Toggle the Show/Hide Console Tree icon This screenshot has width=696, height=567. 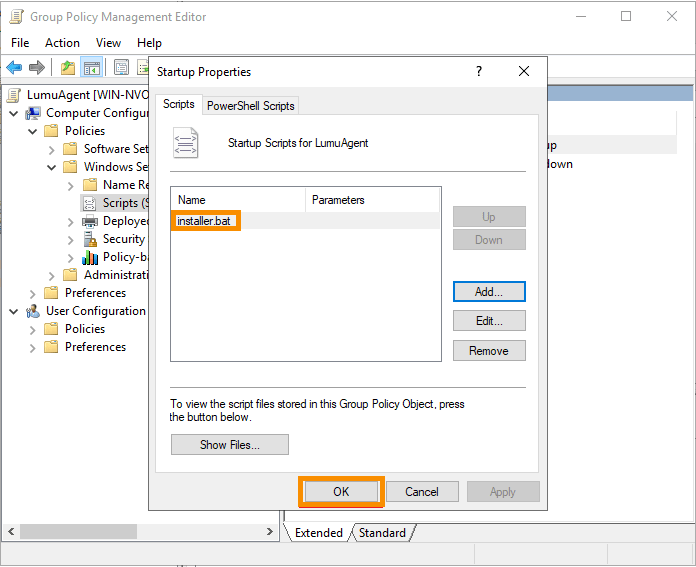pyautogui.click(x=92, y=67)
